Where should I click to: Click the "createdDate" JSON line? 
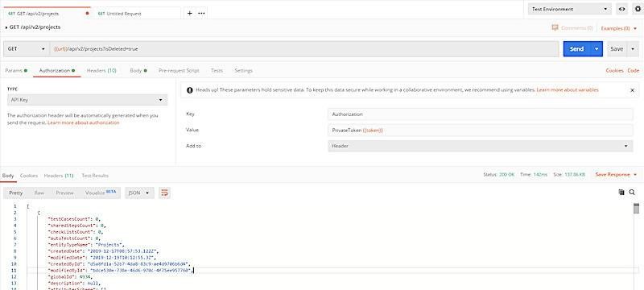click(x=104, y=251)
